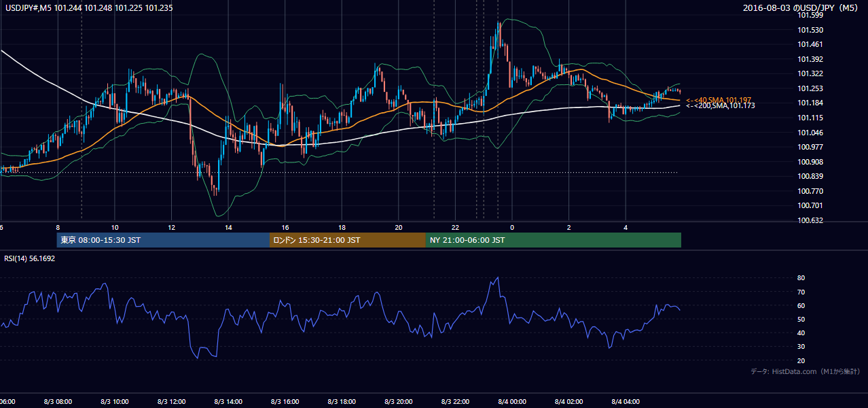Click bottom time label 8/4 02:00
This screenshot has height=408, width=868.
568,402
